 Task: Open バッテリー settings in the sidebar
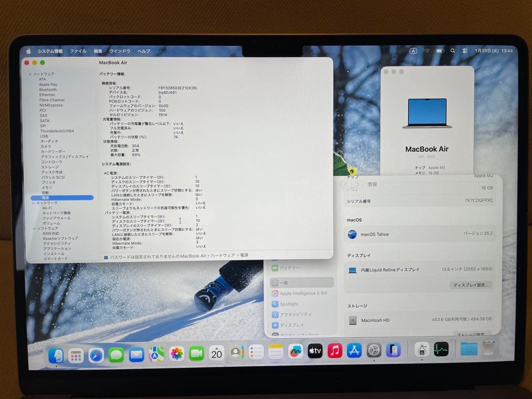pos(289,268)
